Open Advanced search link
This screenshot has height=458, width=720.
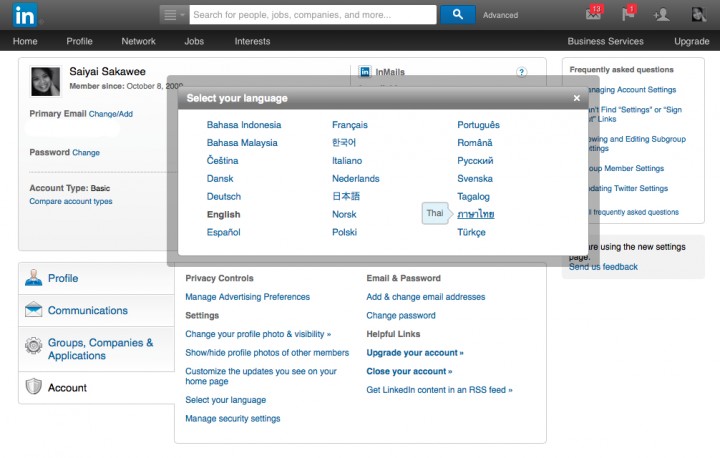[500, 15]
